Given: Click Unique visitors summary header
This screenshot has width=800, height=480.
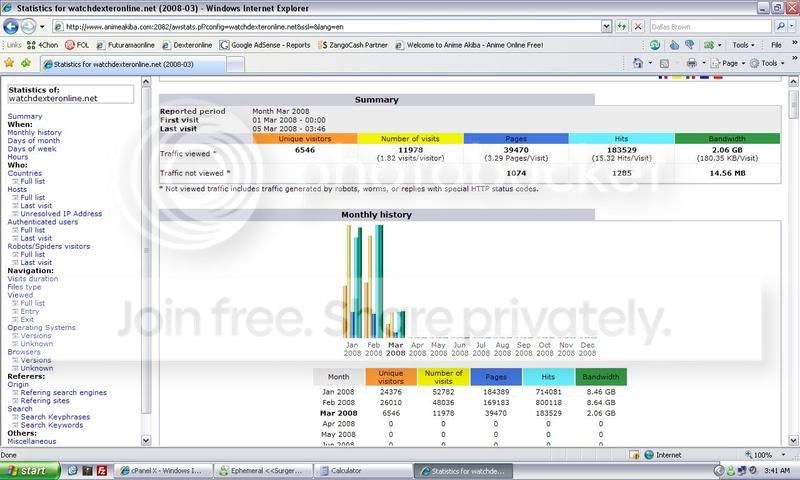Looking at the screenshot, I should click(x=305, y=139).
